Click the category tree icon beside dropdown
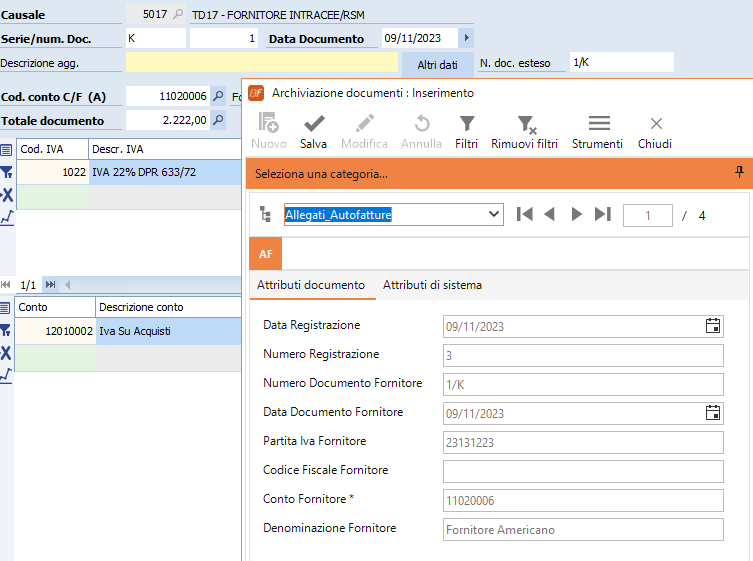 coord(265,214)
